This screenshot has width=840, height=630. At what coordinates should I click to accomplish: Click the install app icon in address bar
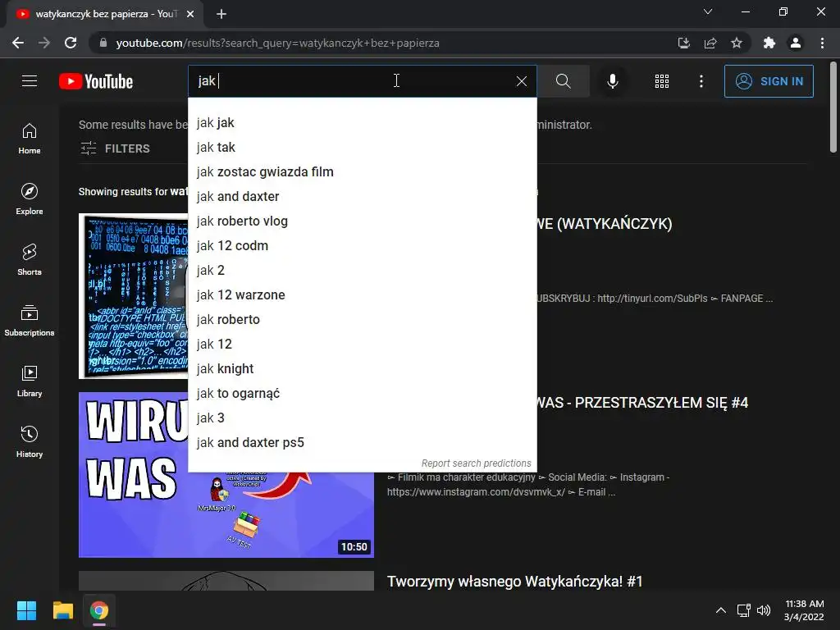pyautogui.click(x=683, y=43)
